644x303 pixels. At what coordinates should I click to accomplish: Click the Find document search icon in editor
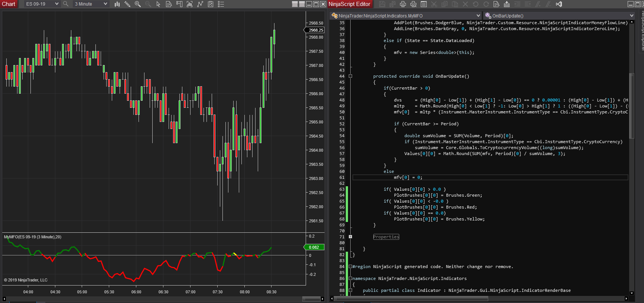tap(497, 4)
